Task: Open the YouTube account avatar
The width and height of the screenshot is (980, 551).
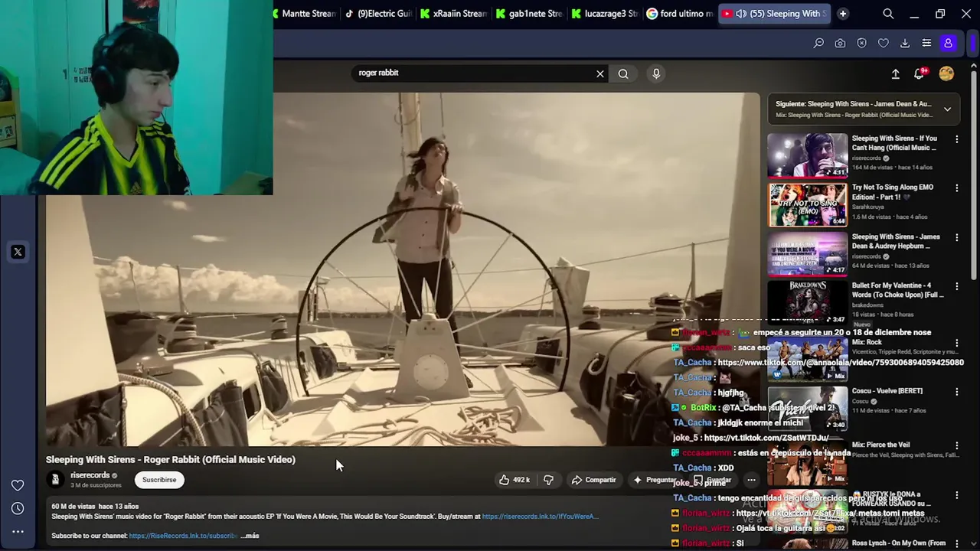Action: tap(947, 73)
